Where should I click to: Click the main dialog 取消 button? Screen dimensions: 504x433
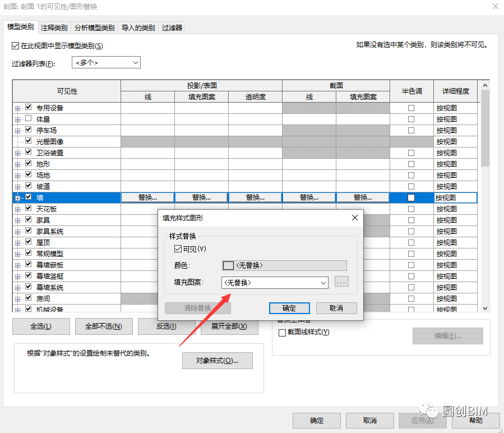tap(370, 421)
